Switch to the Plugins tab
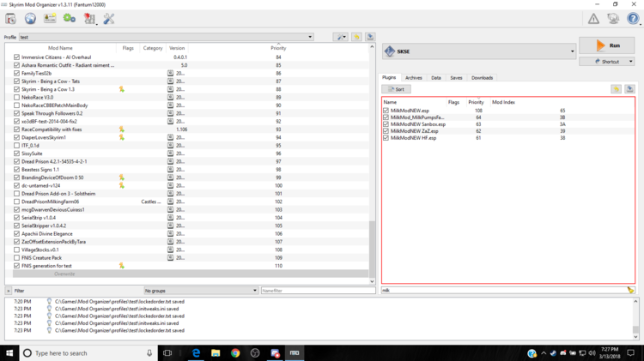The image size is (644, 361). [389, 77]
